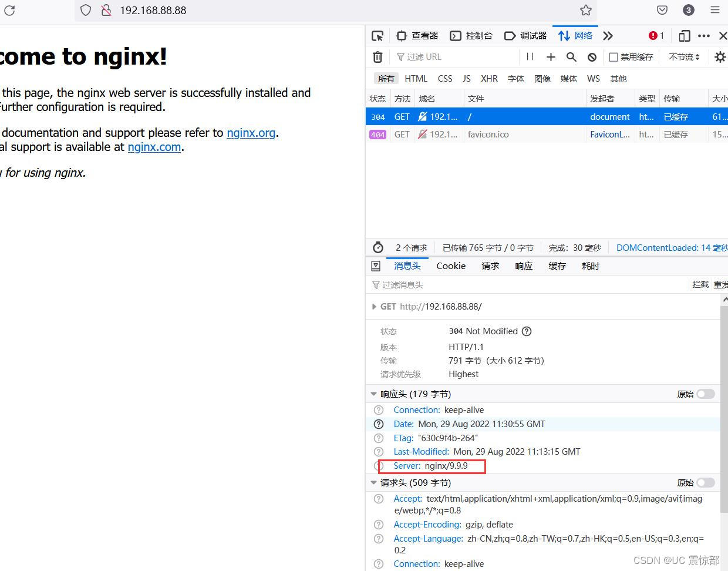
Task: Open the 响应 response tab
Action: (524, 266)
